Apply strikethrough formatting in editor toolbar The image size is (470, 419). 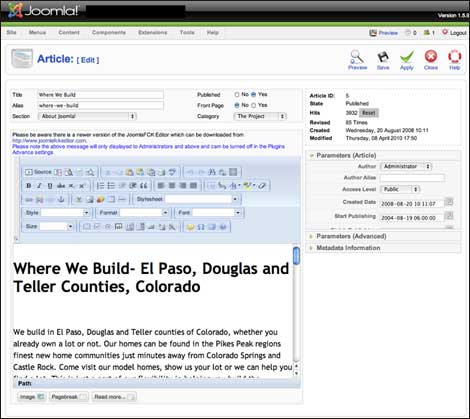(x=61, y=186)
